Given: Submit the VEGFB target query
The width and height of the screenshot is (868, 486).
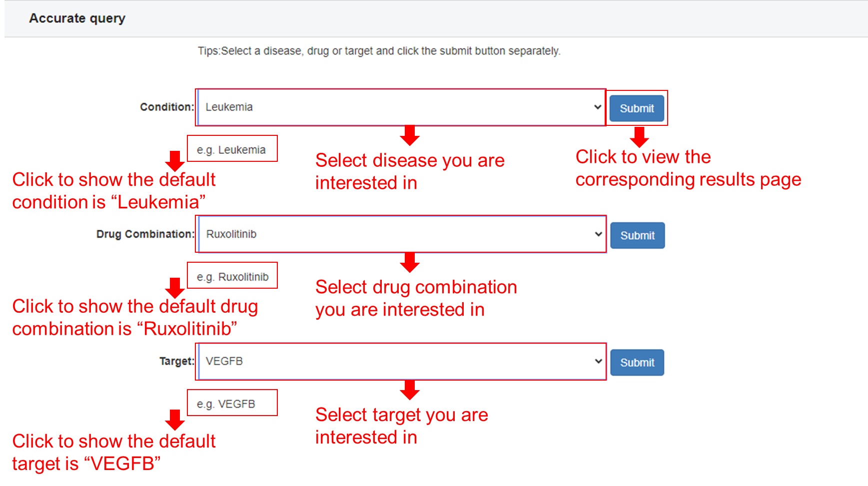Looking at the screenshot, I should [x=637, y=363].
